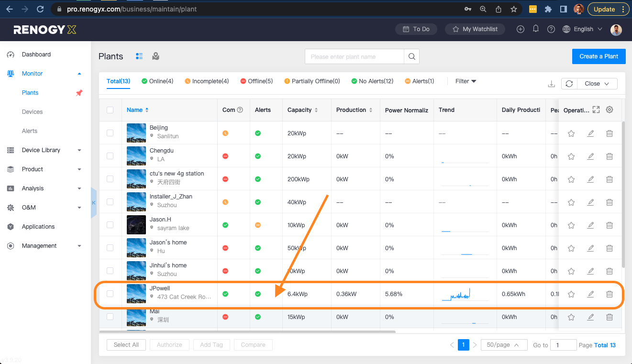Viewport: 632px width, 364px height.
Task: Check the Jinhui's home row checkbox
Action: [x=110, y=271]
